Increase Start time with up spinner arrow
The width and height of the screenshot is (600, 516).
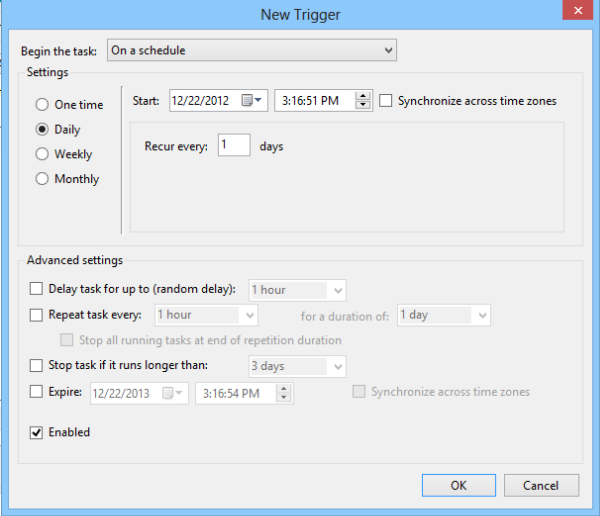[x=363, y=96]
